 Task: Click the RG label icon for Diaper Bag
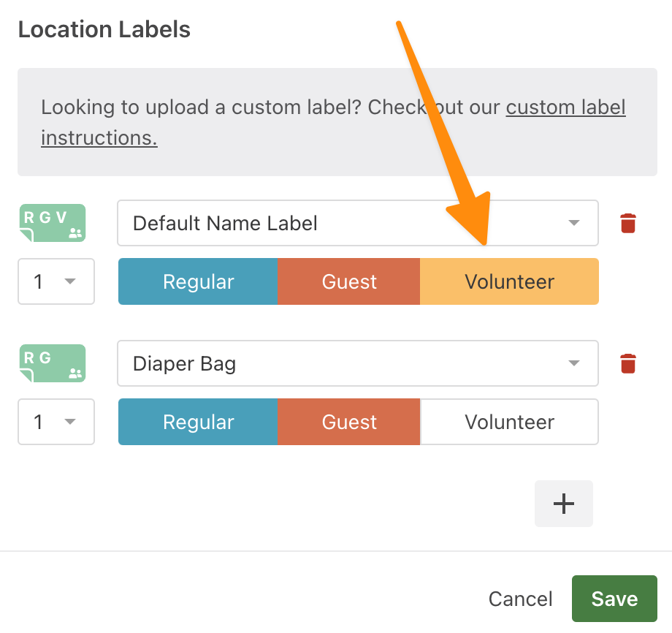[53, 363]
